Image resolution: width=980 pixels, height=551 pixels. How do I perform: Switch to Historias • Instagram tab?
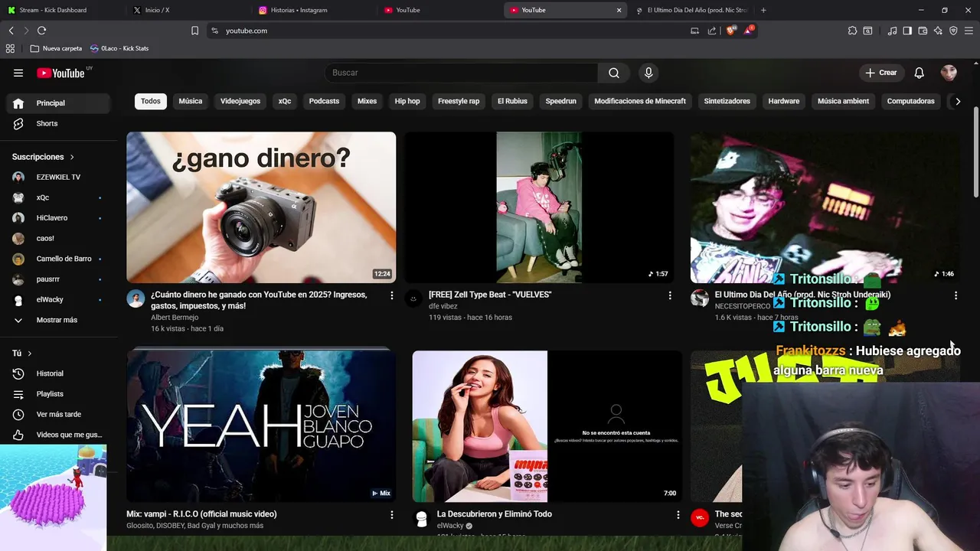click(x=315, y=10)
